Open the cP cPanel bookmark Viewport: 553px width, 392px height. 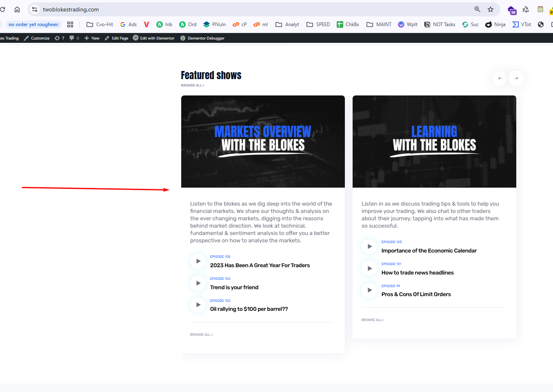coord(240,24)
